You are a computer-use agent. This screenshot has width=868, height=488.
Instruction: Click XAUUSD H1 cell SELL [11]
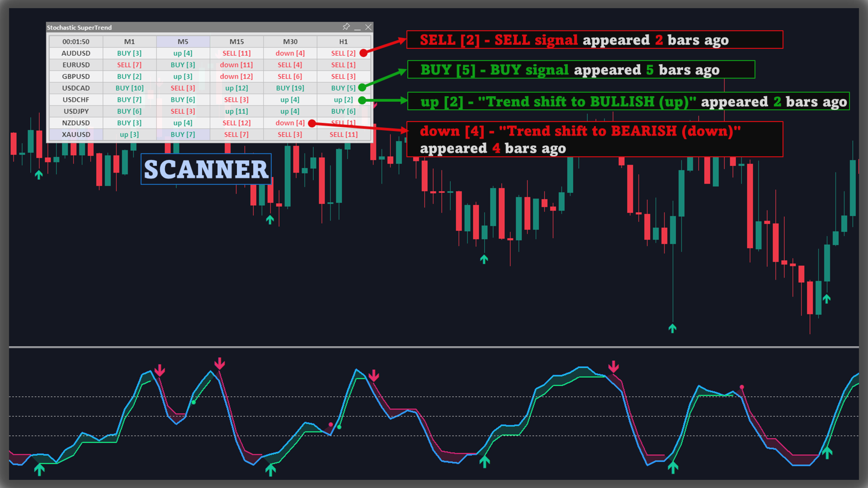344,135
